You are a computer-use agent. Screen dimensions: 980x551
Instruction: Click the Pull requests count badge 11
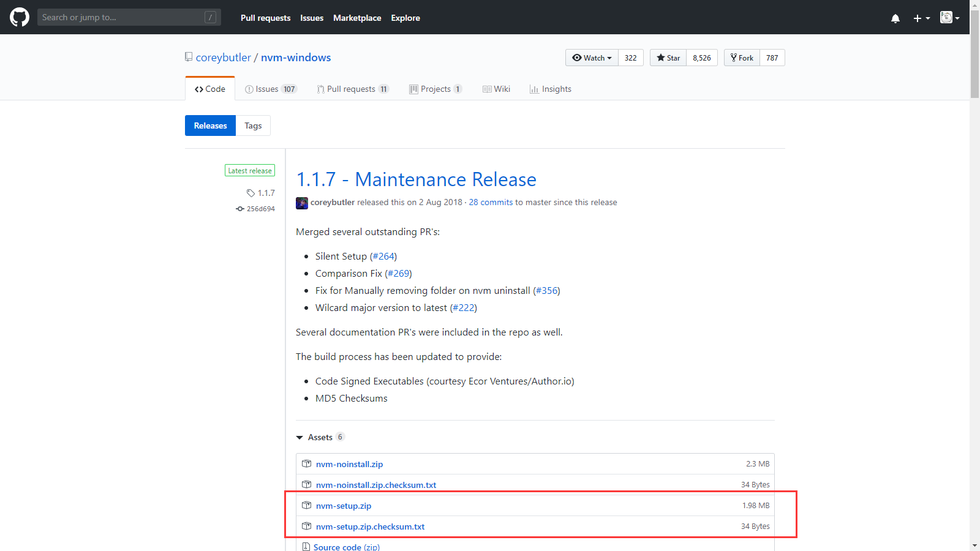[x=384, y=89]
